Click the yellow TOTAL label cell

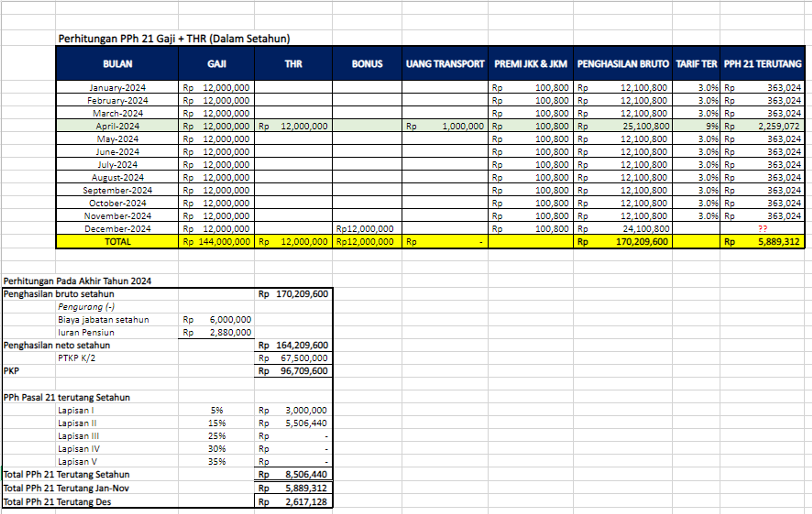(x=117, y=241)
